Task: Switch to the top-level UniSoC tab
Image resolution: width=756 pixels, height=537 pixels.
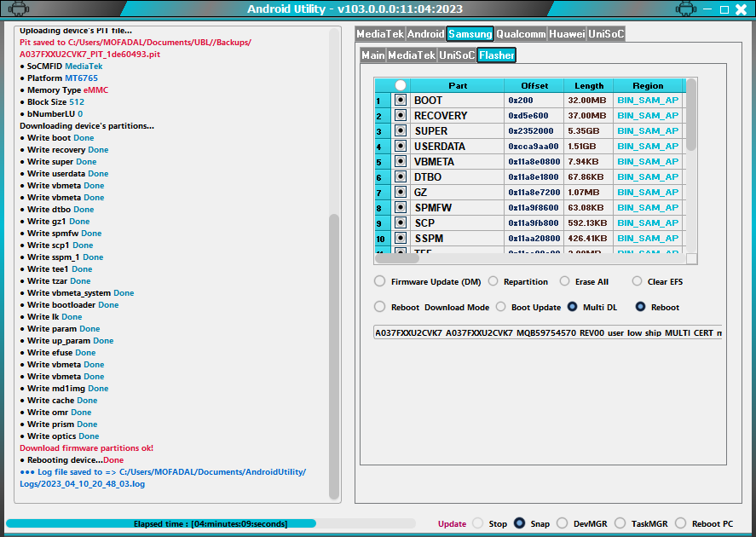Action: click(x=606, y=34)
